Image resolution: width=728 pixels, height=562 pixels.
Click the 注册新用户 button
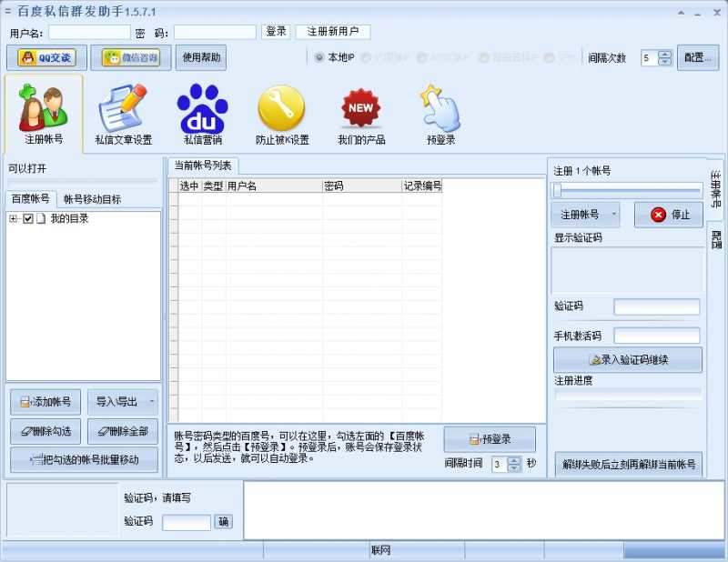pos(333,30)
